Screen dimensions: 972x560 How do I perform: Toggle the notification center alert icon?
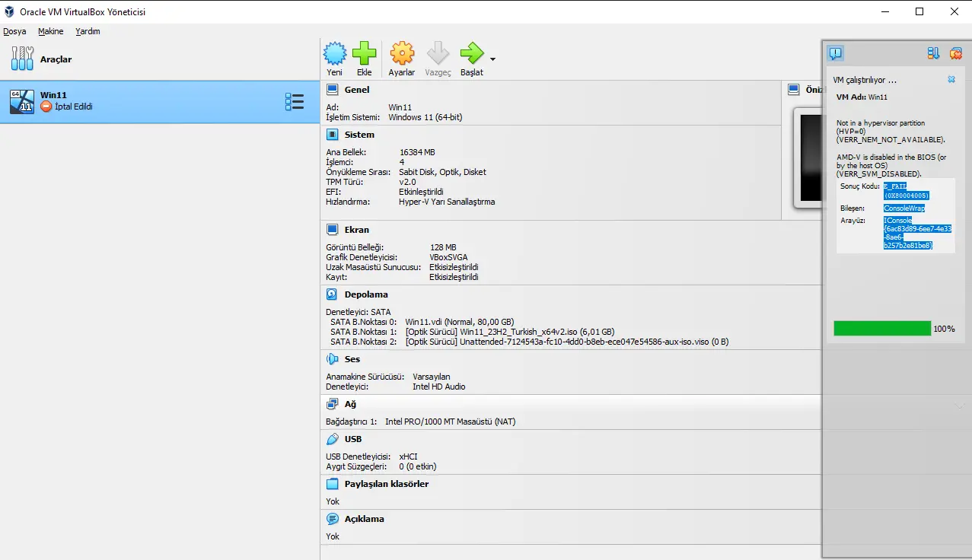tap(836, 53)
